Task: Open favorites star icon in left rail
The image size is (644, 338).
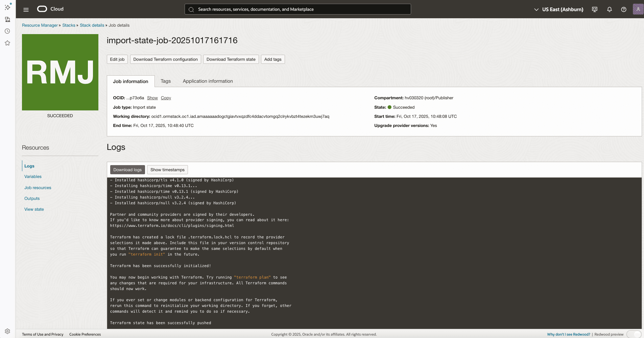Action: pos(7,43)
